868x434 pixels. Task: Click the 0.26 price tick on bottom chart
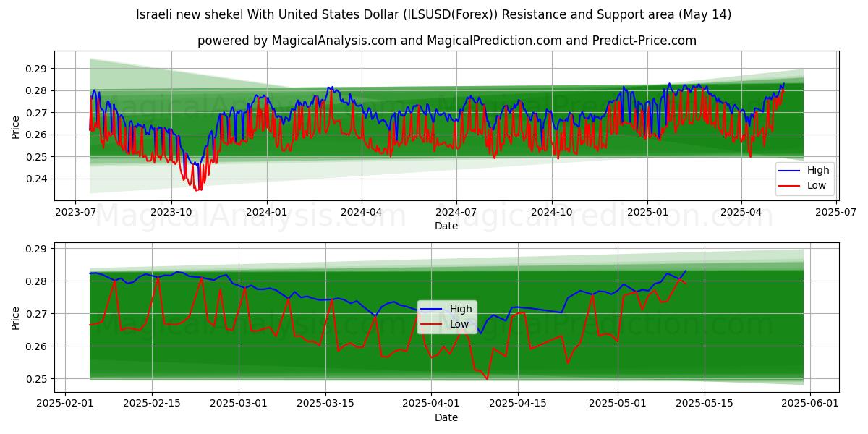point(36,346)
